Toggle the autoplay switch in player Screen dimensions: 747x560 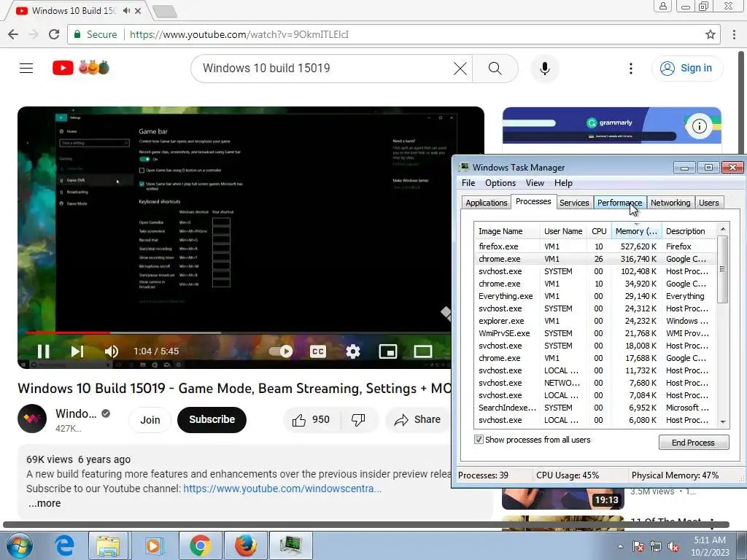(x=281, y=351)
